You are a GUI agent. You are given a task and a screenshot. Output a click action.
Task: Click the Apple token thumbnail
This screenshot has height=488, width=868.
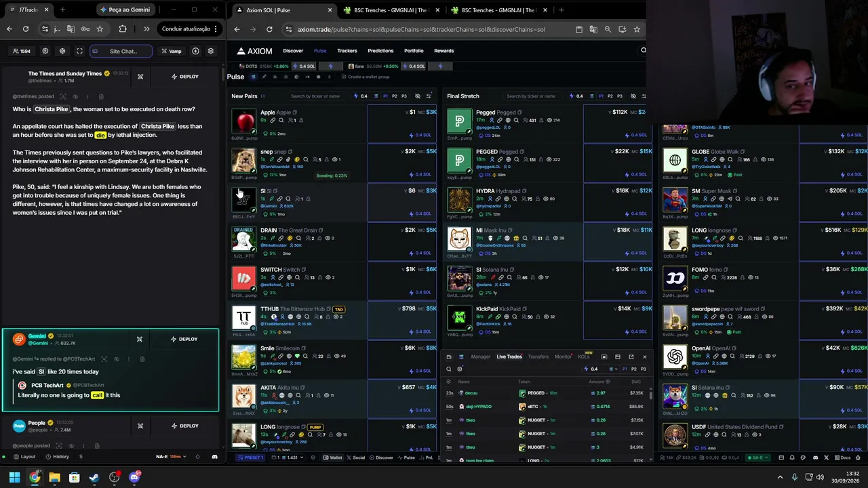(x=243, y=122)
